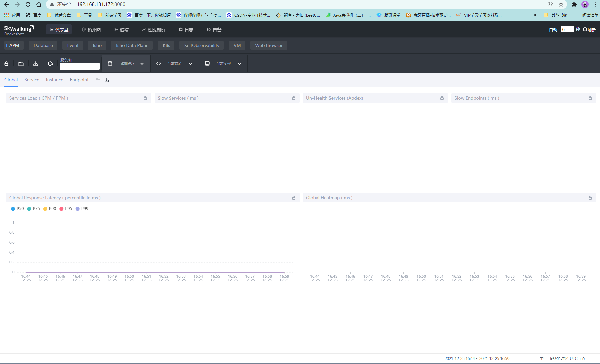The image size is (600, 364).
Task: Select the VM dashboard button
Action: point(237,45)
